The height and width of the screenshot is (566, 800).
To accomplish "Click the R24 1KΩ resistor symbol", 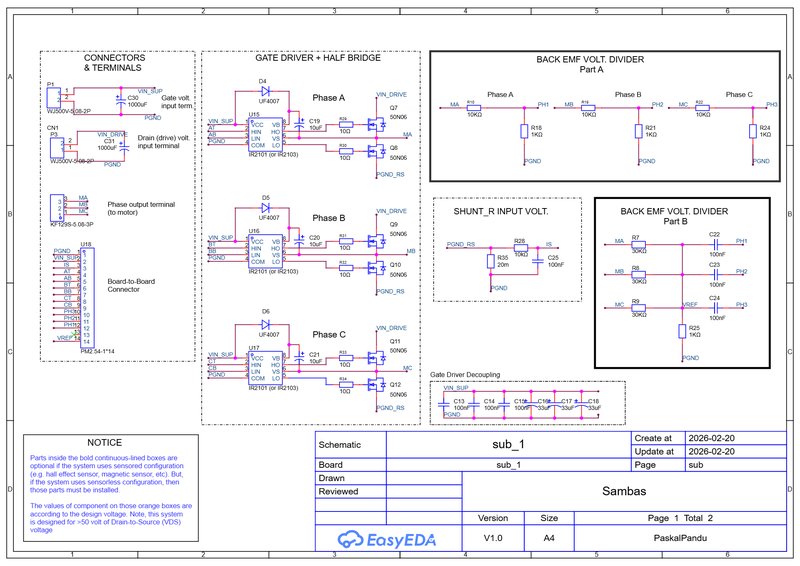I will (753, 131).
